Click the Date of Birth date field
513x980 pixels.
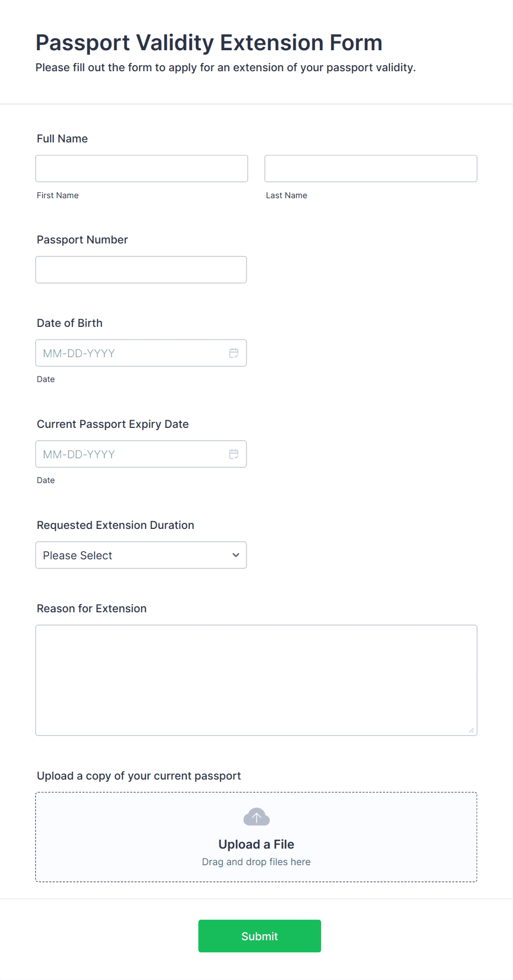click(x=141, y=353)
